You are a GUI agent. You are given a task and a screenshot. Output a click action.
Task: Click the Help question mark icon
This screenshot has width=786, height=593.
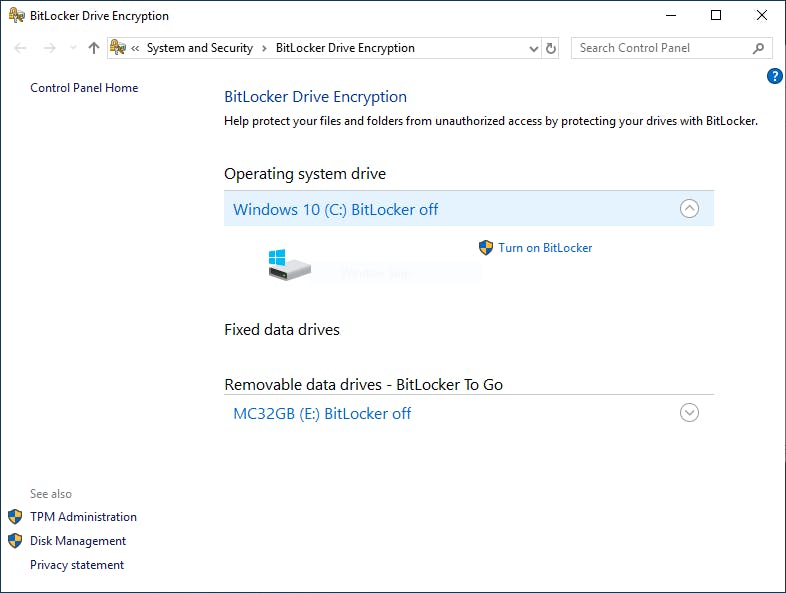[x=774, y=76]
